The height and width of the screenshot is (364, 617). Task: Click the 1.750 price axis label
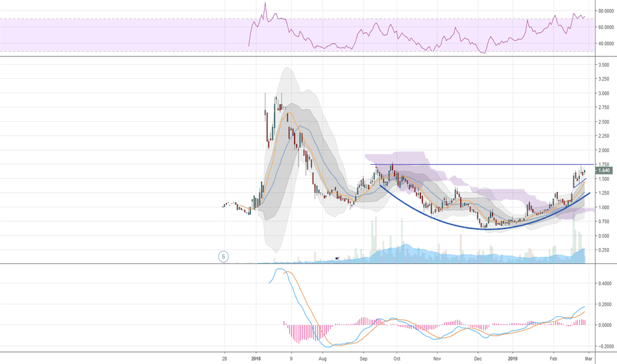point(604,165)
